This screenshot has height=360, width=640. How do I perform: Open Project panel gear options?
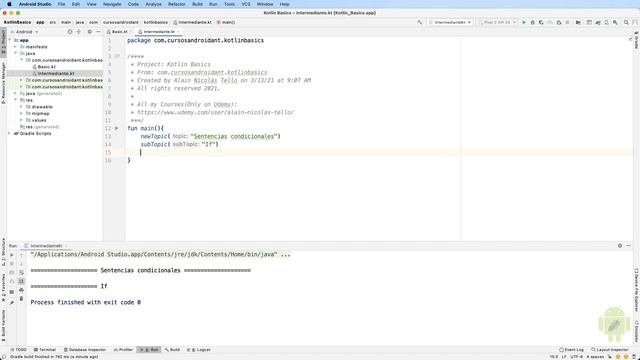click(89, 32)
